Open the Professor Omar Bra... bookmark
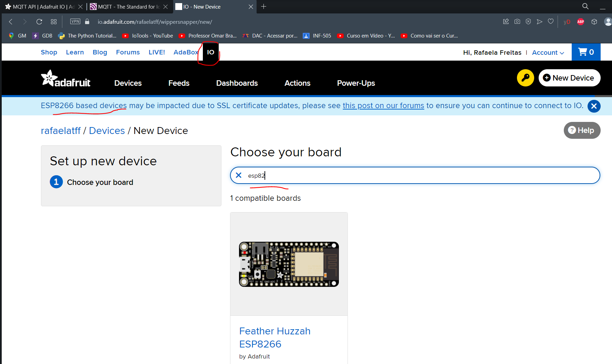 tap(208, 36)
